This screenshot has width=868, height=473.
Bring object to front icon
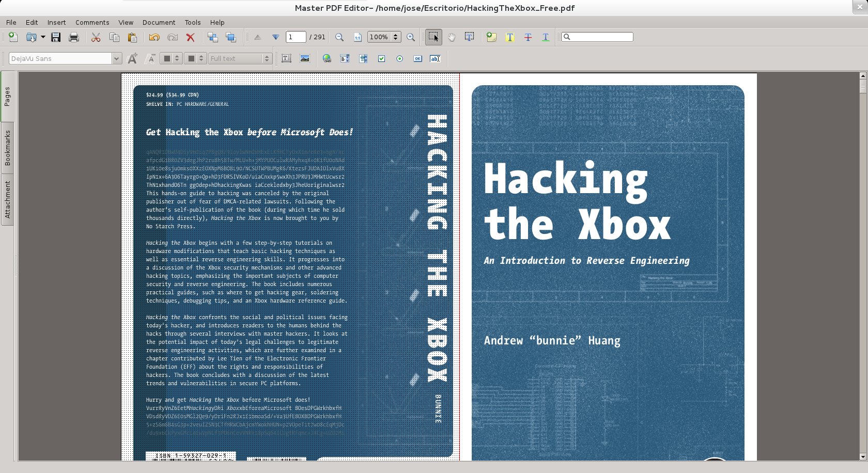pos(231,37)
